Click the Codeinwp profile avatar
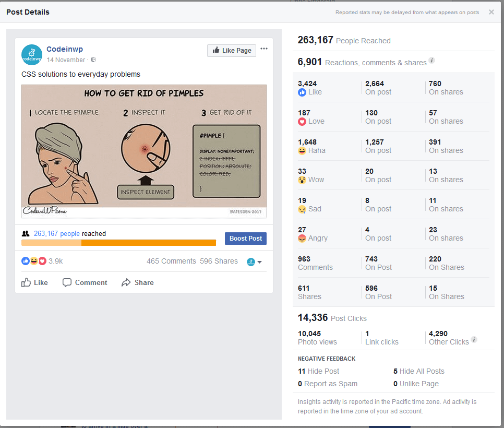504x428 pixels. [x=32, y=54]
